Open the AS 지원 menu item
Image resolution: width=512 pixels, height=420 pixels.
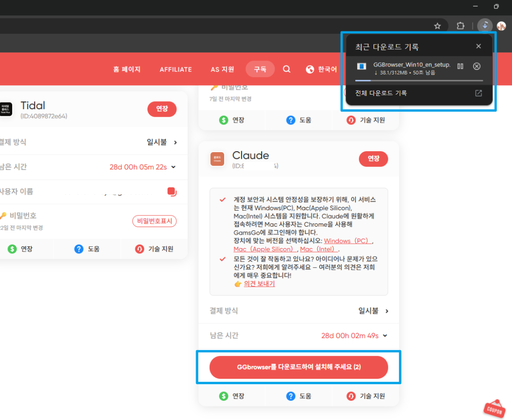pos(222,69)
